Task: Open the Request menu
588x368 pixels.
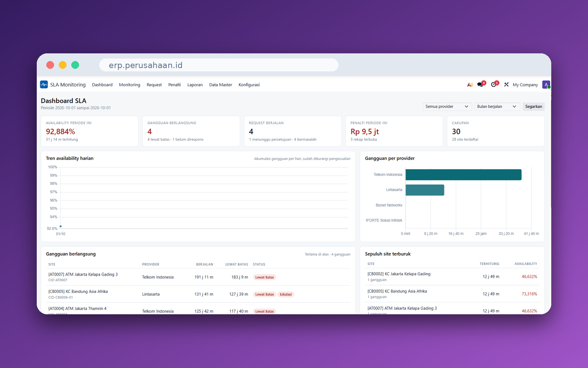Action: tap(154, 85)
